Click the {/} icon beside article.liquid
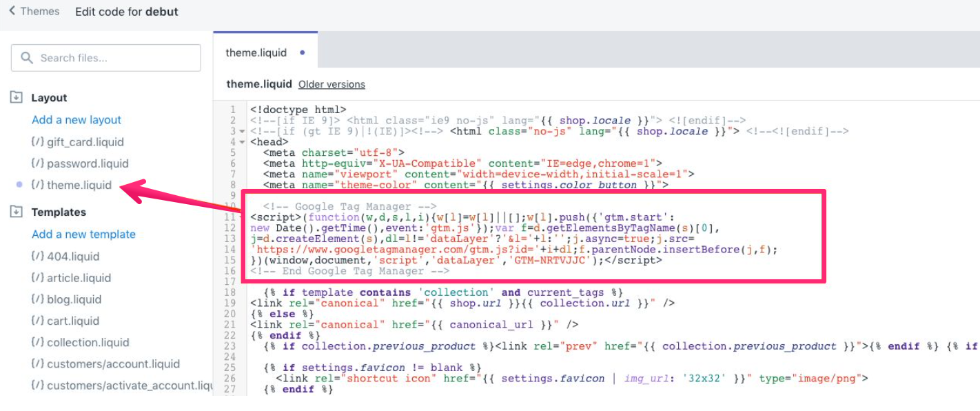The image size is (980, 411). [x=39, y=277]
